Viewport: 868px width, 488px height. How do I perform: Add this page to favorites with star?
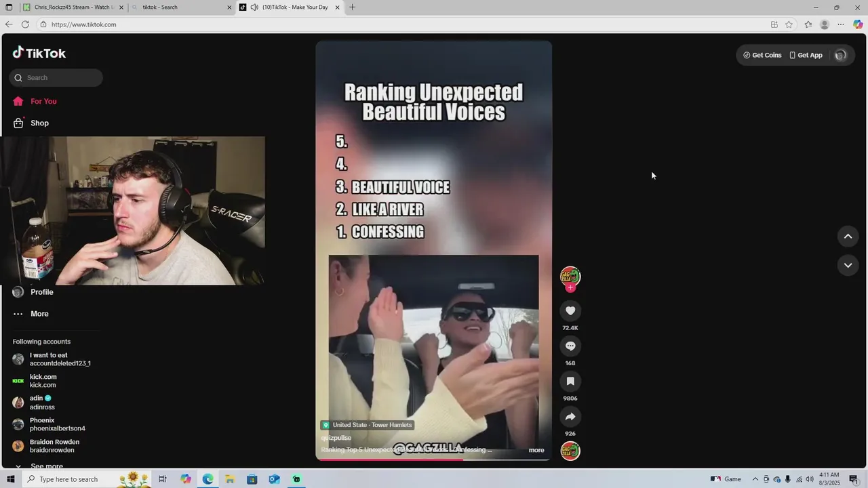coord(789,24)
